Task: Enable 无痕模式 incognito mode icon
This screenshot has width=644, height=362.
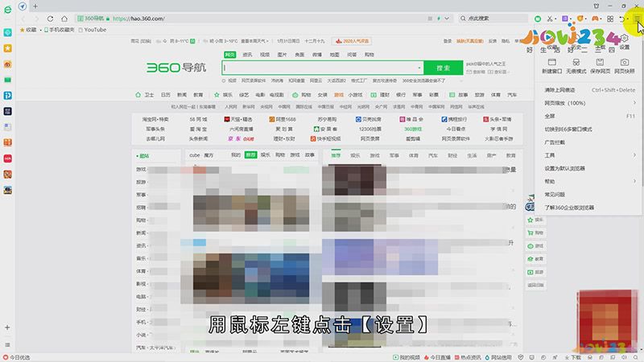Action: pyautogui.click(x=576, y=66)
